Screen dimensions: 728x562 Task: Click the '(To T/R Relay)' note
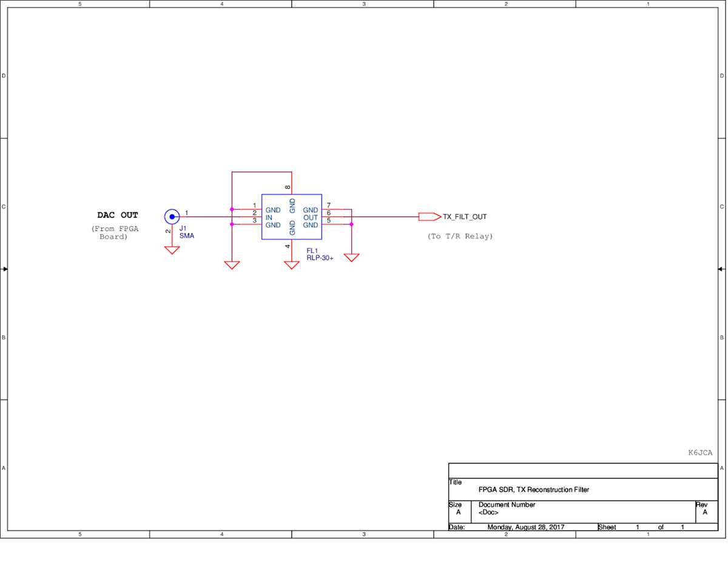(x=460, y=236)
